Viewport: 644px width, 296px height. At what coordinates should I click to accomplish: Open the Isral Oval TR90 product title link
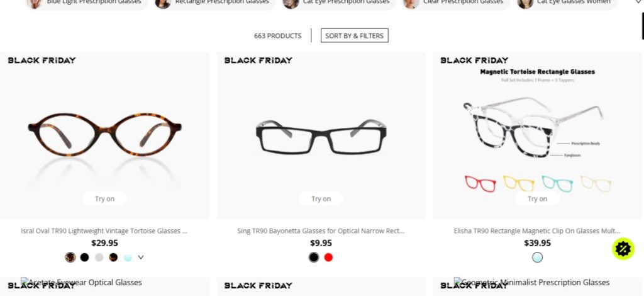(104, 231)
